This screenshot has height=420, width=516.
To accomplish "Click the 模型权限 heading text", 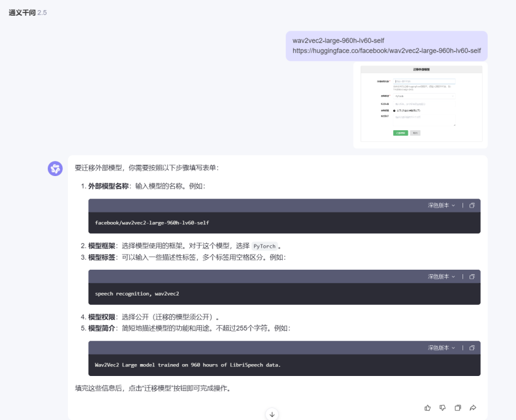I will 102,317.
